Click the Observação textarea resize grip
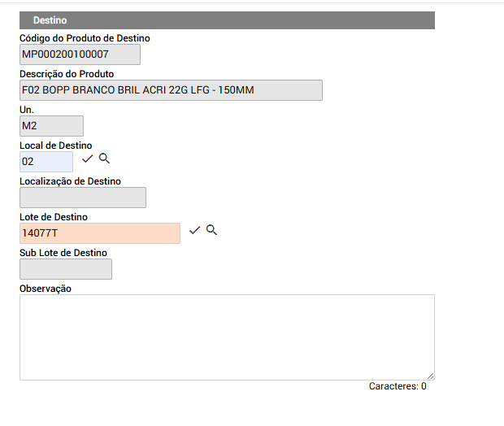Viewport: 504px width, 426px height. pos(431,376)
